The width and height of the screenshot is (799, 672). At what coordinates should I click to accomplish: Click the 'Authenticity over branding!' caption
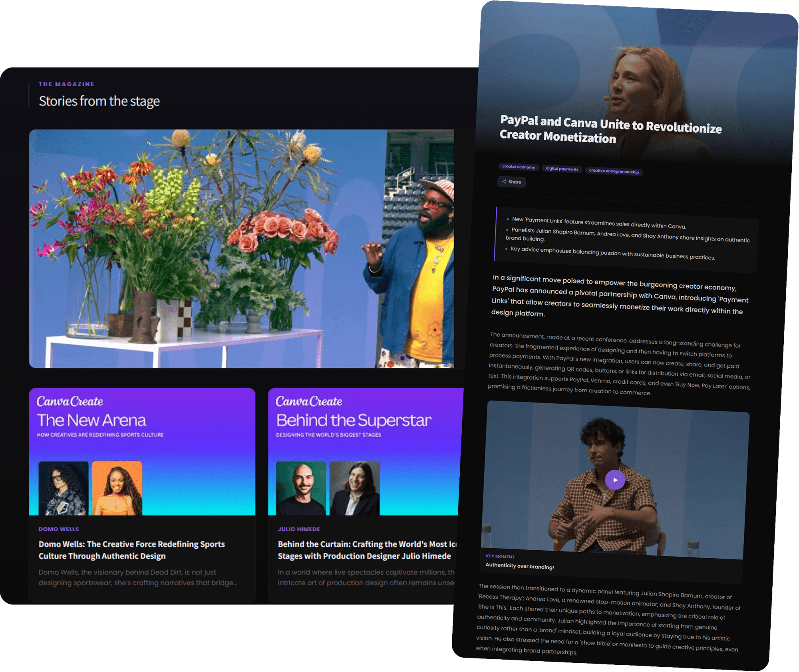[x=519, y=566]
